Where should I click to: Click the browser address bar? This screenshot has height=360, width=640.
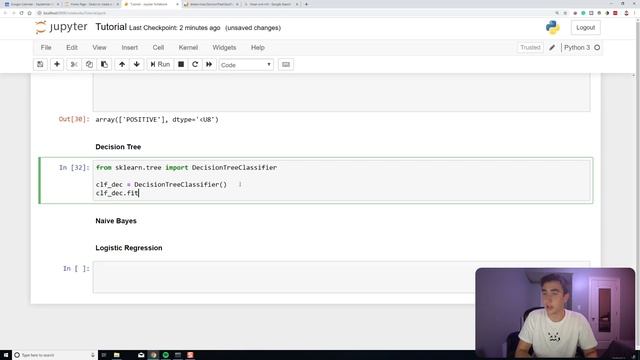pos(294,13)
